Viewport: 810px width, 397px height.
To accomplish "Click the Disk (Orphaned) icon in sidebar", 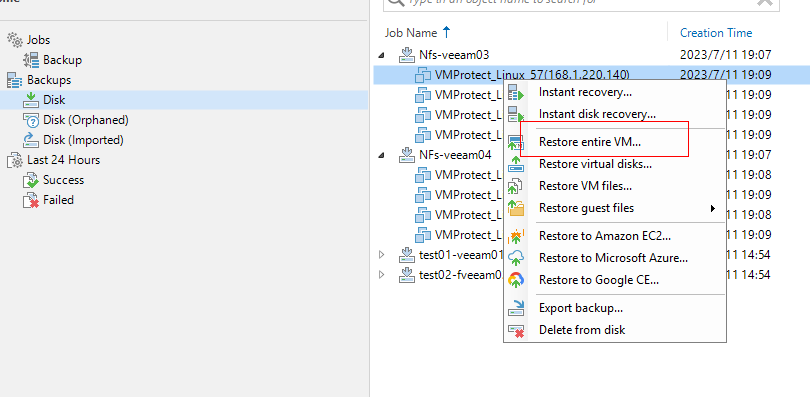I will (x=31, y=120).
